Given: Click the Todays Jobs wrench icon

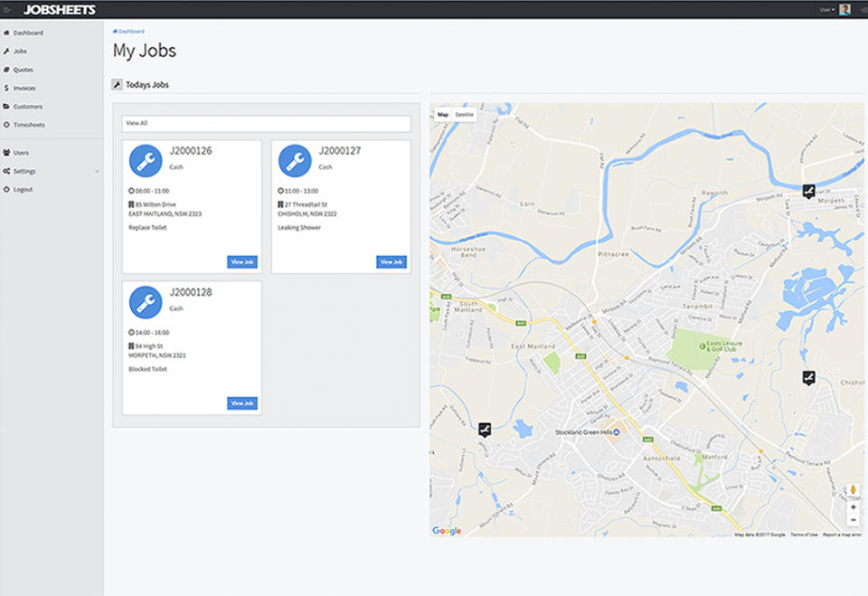Looking at the screenshot, I should pyautogui.click(x=117, y=84).
